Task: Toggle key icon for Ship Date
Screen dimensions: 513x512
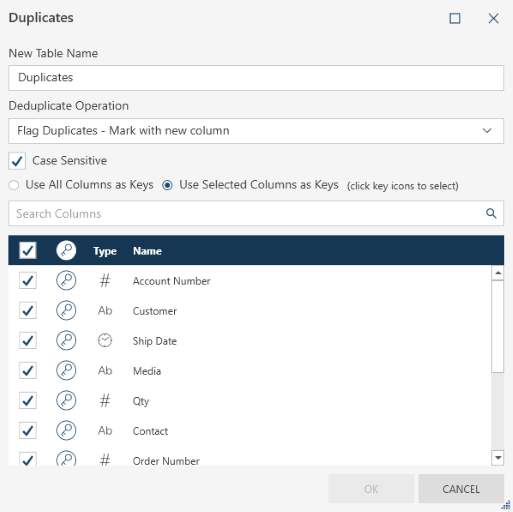Action: (66, 340)
